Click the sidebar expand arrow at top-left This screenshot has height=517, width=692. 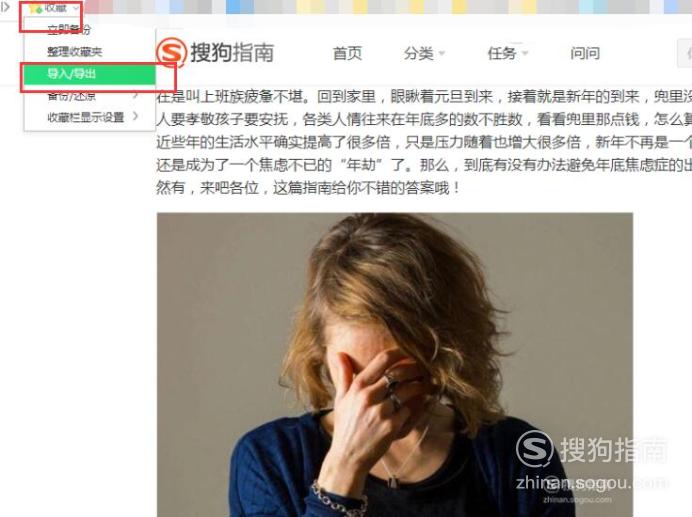click(5, 6)
